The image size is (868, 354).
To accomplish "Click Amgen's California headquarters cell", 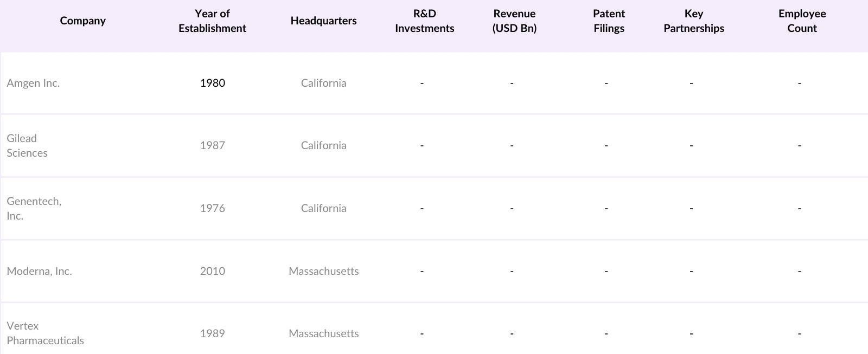I will coord(323,83).
